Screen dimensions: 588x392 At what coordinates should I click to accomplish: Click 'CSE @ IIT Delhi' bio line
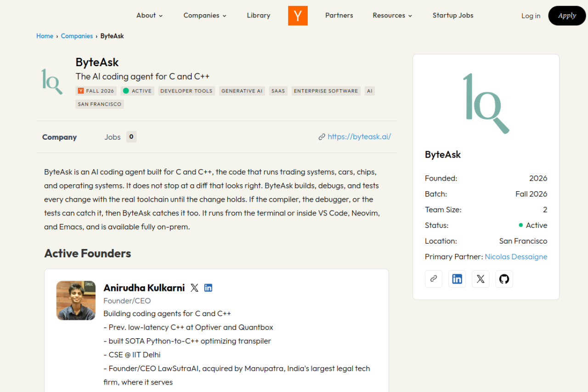[132, 355]
